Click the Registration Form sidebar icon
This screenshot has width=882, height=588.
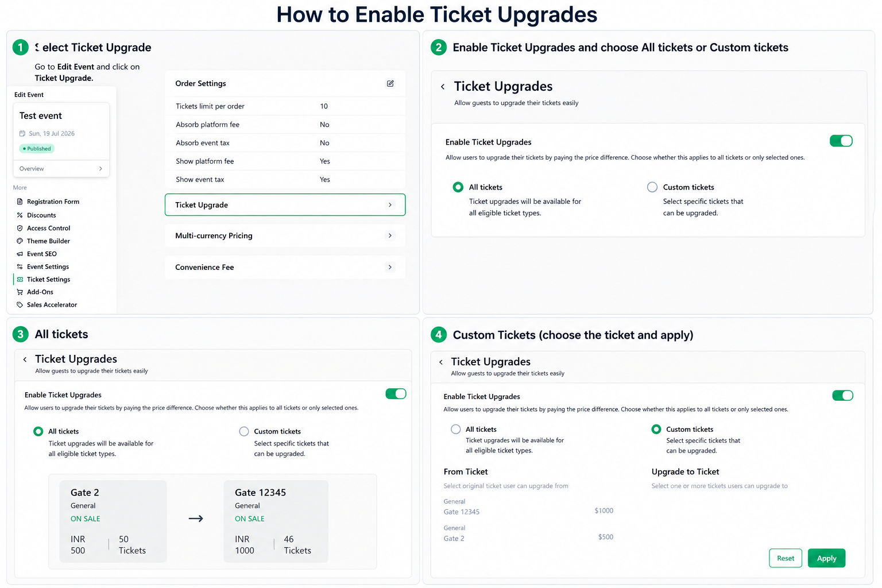[x=20, y=202]
